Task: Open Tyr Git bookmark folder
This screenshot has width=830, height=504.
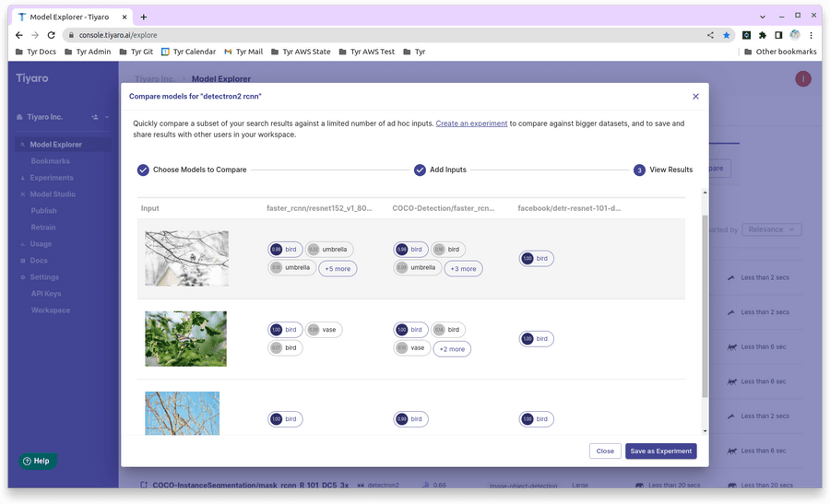Action: [136, 52]
